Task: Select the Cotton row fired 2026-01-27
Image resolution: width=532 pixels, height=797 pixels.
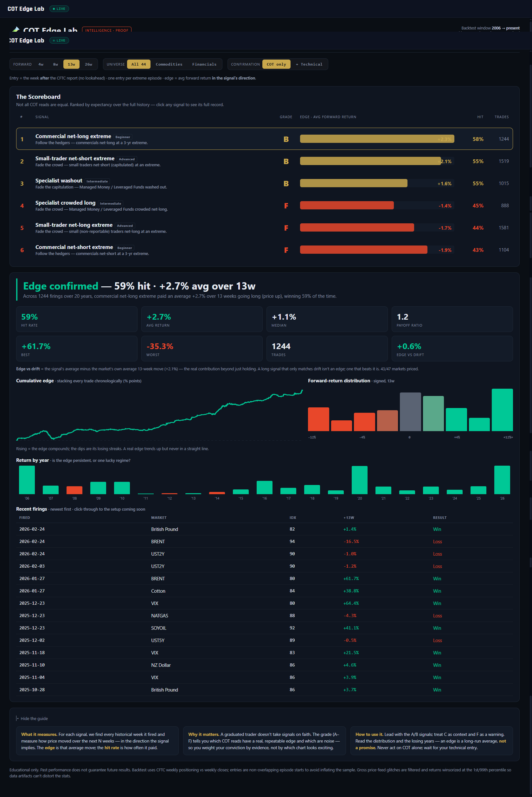Action: coord(264,591)
